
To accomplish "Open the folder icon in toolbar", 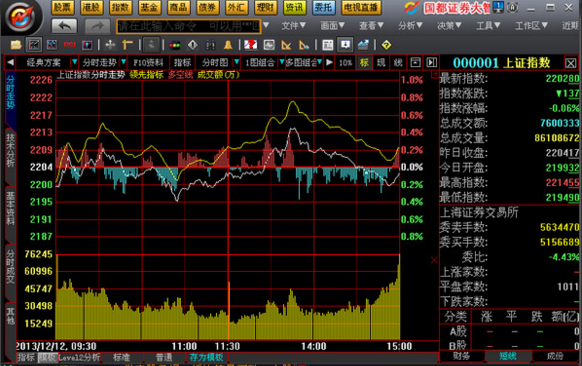I will [x=16, y=45].
